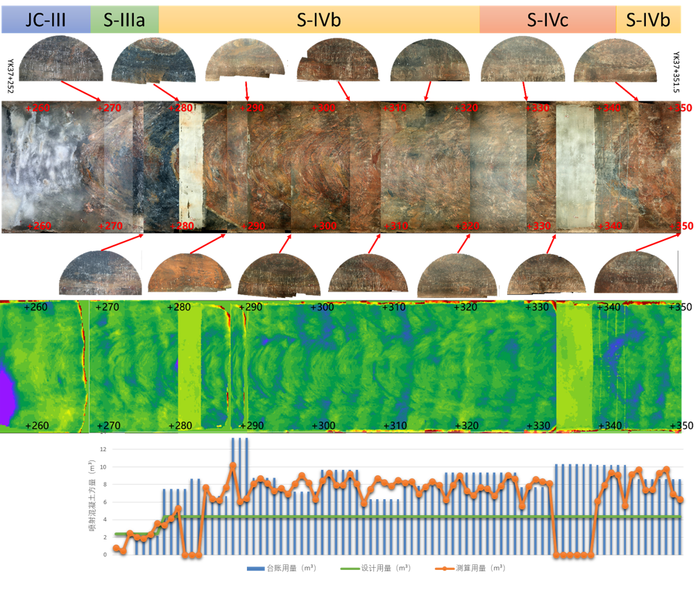Viewport: 700px width, 597px height.
Task: Select the first thumbnail in the lower photo row
Action: (x=101, y=273)
